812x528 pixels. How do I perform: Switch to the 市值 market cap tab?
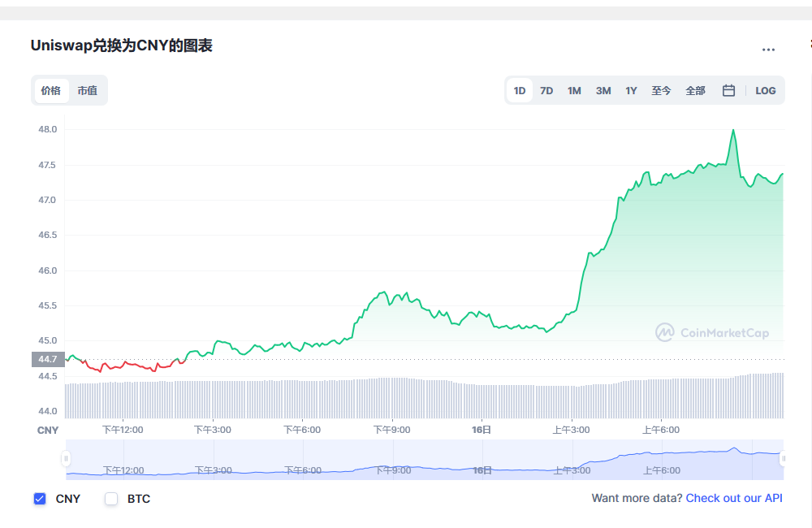click(88, 91)
